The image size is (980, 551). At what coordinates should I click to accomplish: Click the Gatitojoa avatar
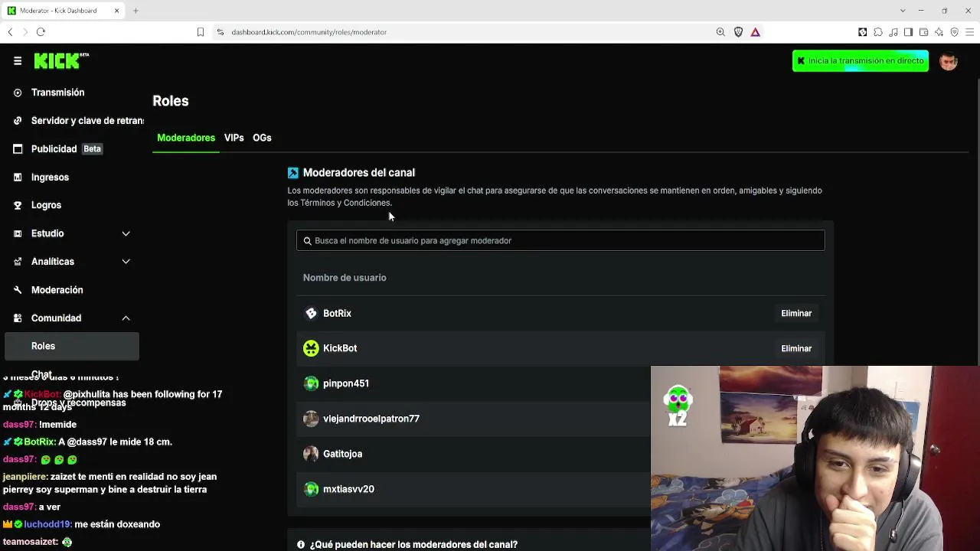(x=311, y=454)
